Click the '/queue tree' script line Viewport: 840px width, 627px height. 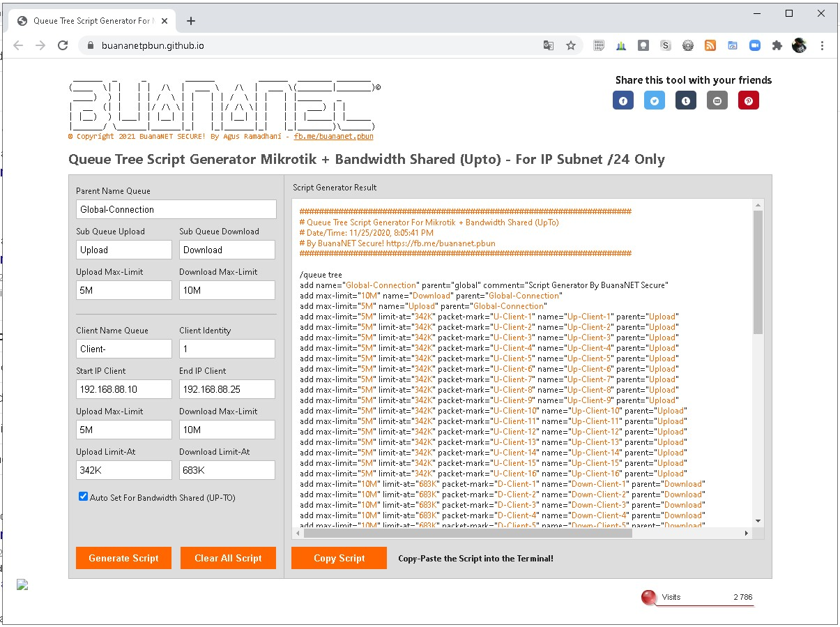click(x=321, y=275)
